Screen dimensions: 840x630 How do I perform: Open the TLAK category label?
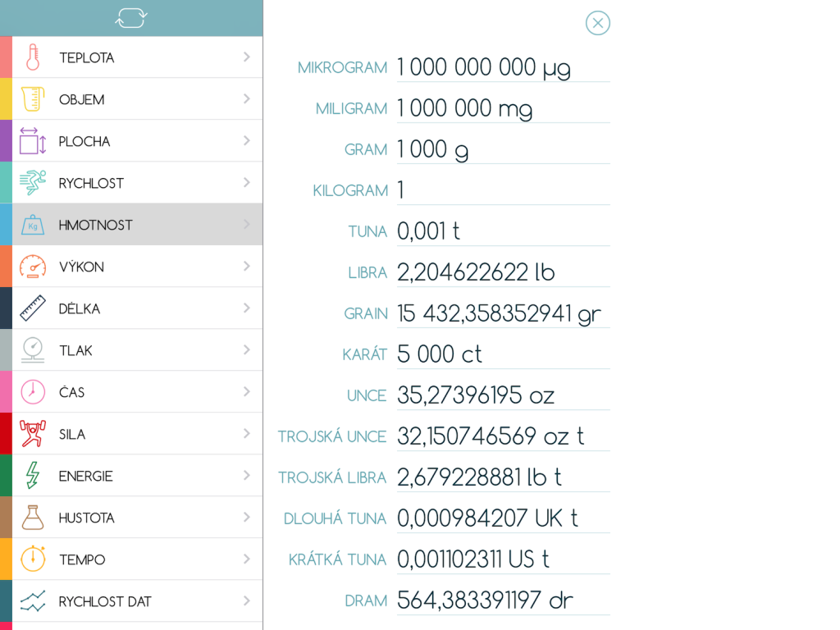75,351
